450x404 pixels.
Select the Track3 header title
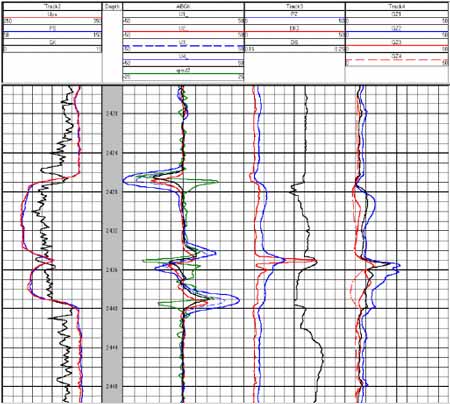tap(294, 6)
